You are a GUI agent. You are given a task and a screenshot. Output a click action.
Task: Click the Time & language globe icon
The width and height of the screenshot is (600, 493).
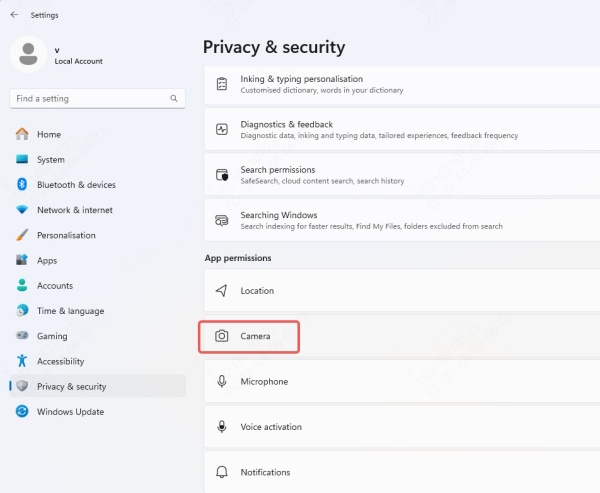tap(22, 310)
